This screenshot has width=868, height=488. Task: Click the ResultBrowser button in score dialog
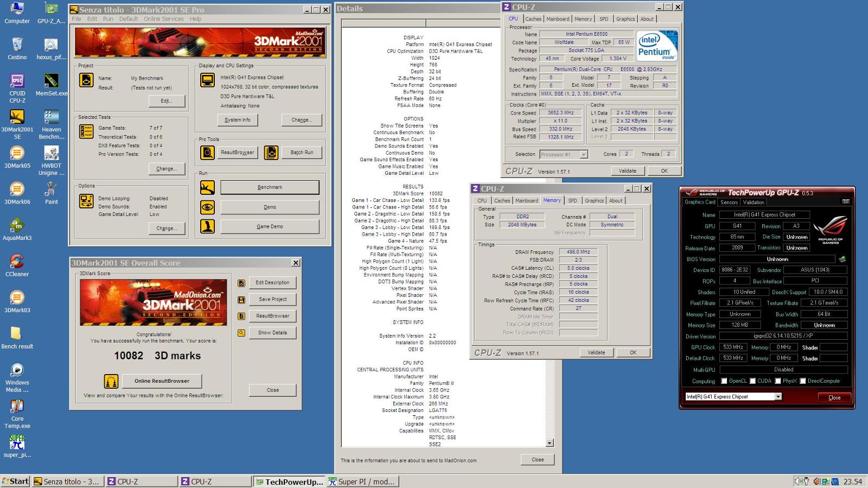(x=272, y=316)
